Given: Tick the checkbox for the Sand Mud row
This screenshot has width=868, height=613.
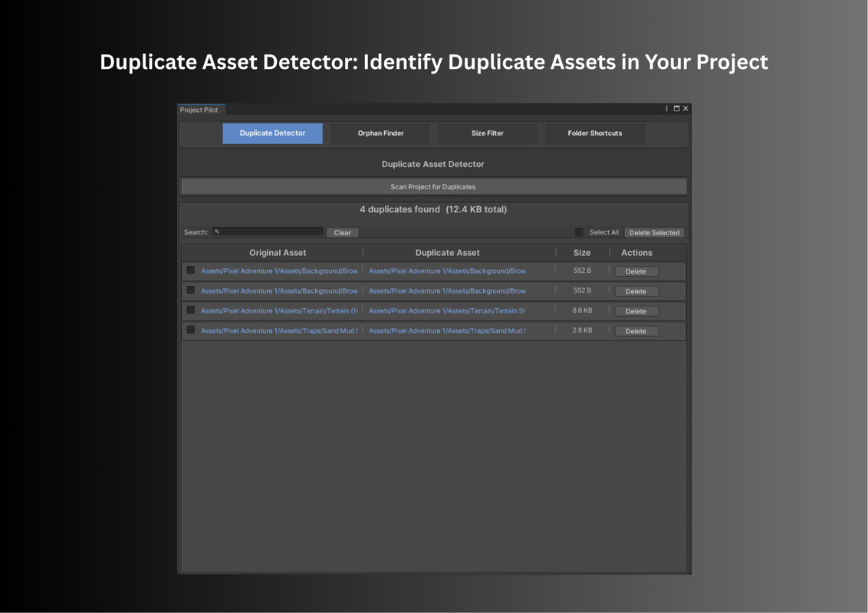Looking at the screenshot, I should click(191, 330).
